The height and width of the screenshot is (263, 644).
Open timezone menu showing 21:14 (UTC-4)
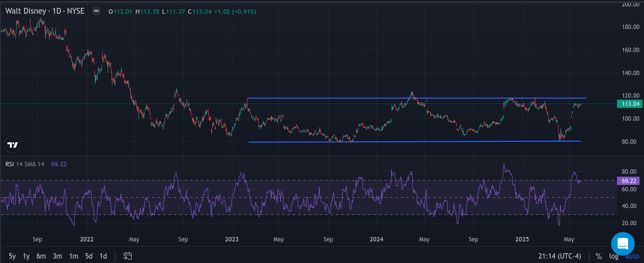[560, 256]
